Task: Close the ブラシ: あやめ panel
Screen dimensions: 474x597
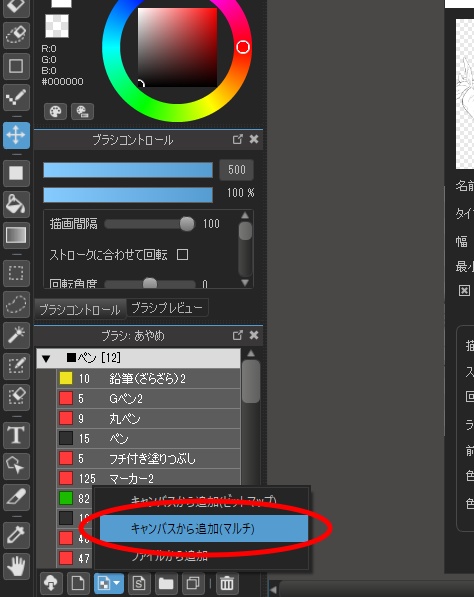Action: (254, 335)
